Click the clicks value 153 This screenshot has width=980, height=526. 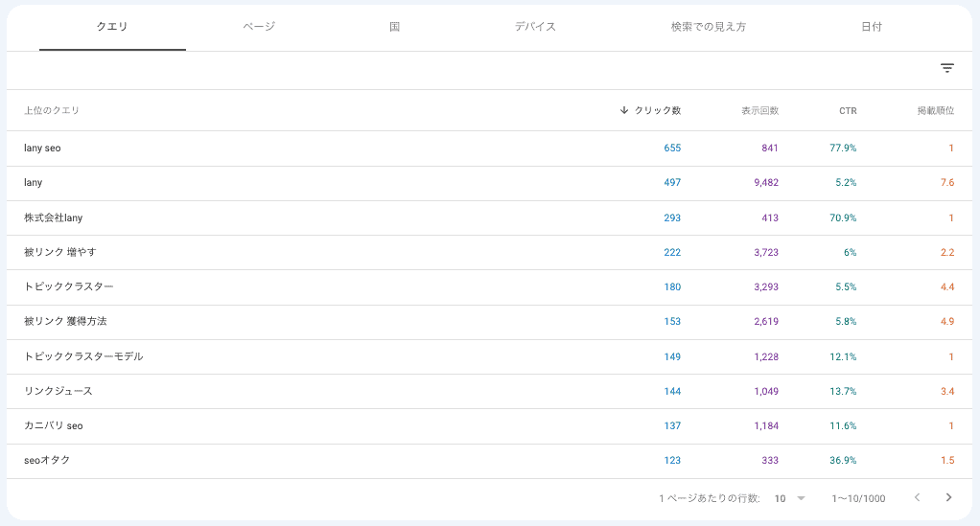(x=672, y=321)
